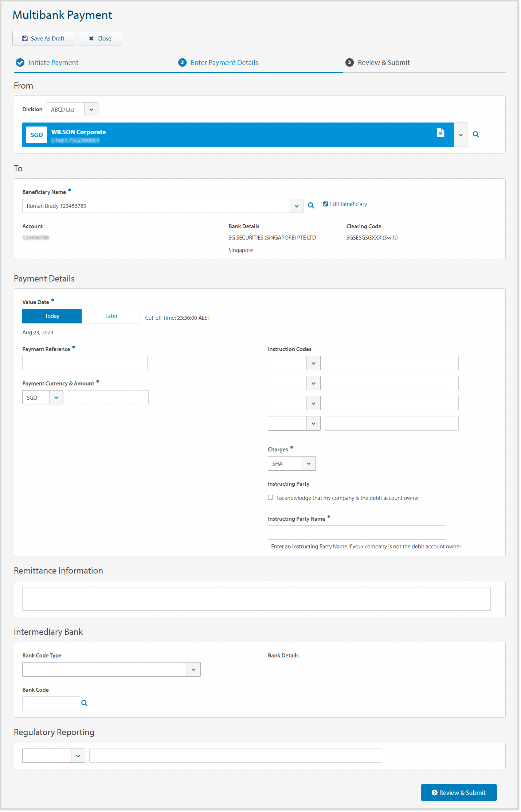Expand the Beneficiary Name dropdown arrow
The width and height of the screenshot is (521, 812).
tap(297, 206)
